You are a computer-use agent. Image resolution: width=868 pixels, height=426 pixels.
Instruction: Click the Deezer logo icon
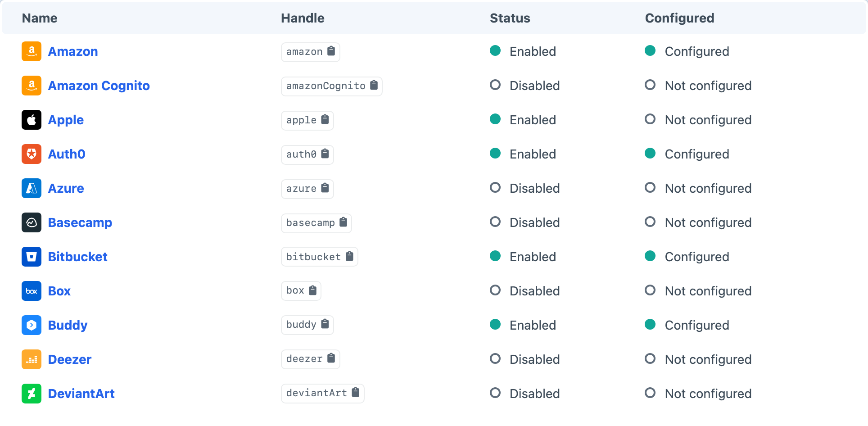click(32, 359)
